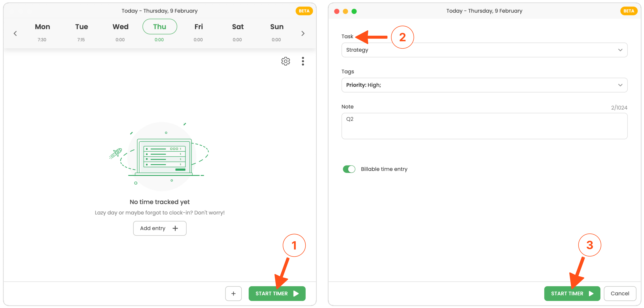Image resolution: width=644 pixels, height=308 pixels.
Task: Select the highlighted Thu day tab
Action: [159, 27]
